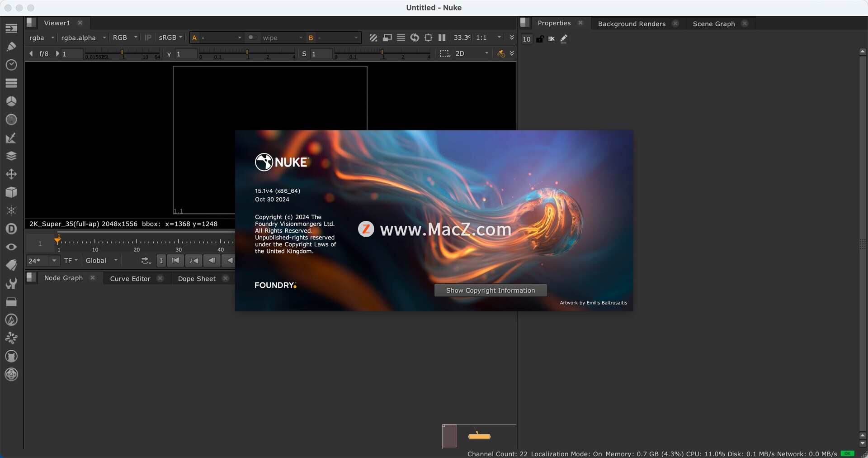
Task: Switch to the Node Graph tab
Action: (x=63, y=278)
